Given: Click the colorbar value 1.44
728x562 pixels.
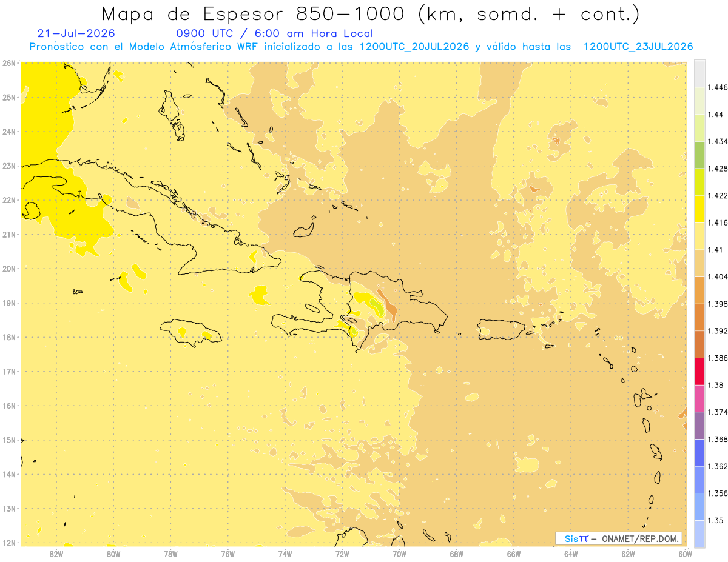Looking at the screenshot, I should tap(715, 115).
